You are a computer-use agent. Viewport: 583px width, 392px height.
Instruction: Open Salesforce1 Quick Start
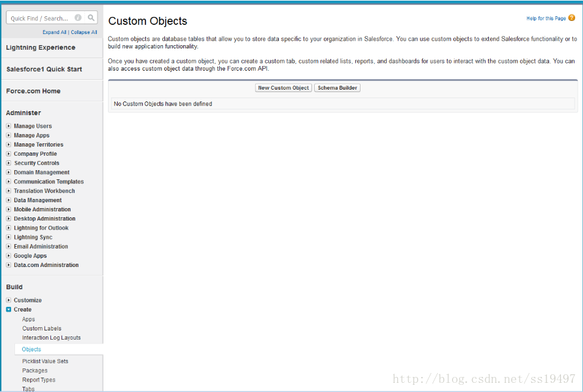pyautogui.click(x=44, y=69)
